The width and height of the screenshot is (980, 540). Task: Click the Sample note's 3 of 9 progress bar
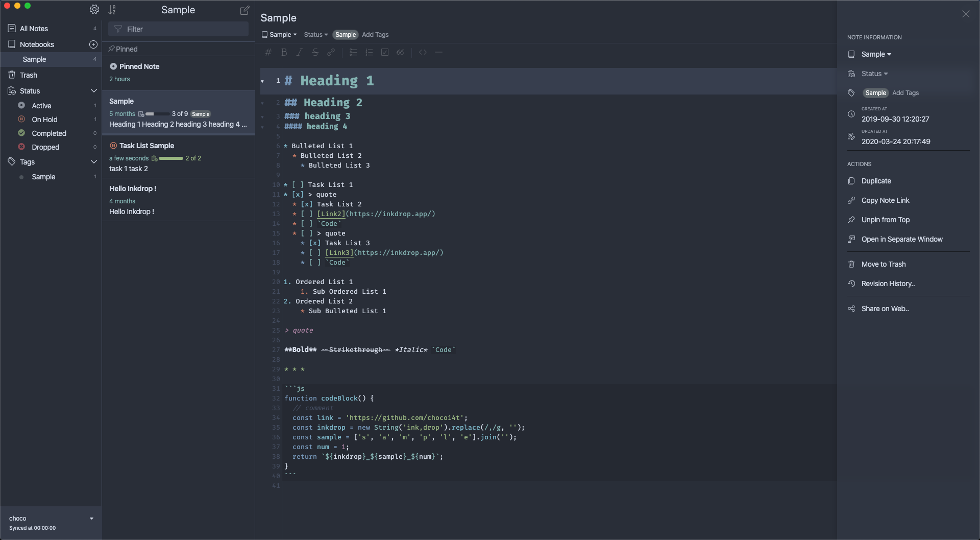coord(157,114)
